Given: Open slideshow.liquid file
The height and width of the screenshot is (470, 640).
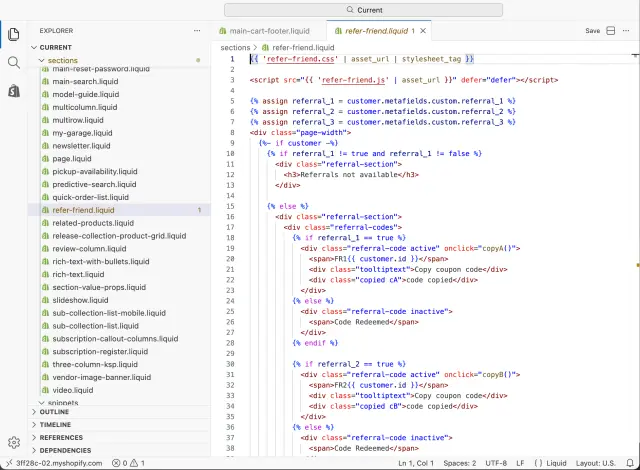Looking at the screenshot, I should (80, 300).
